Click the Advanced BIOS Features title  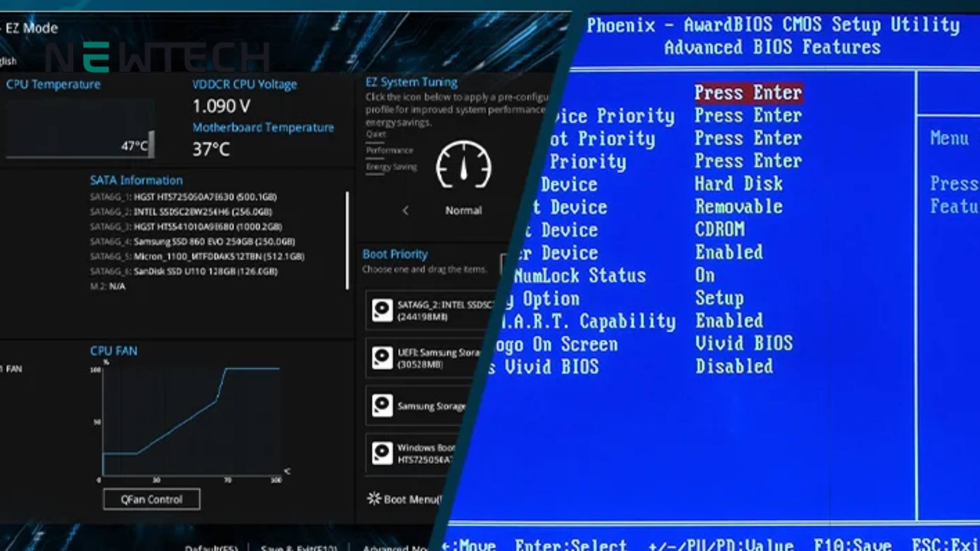(x=772, y=47)
